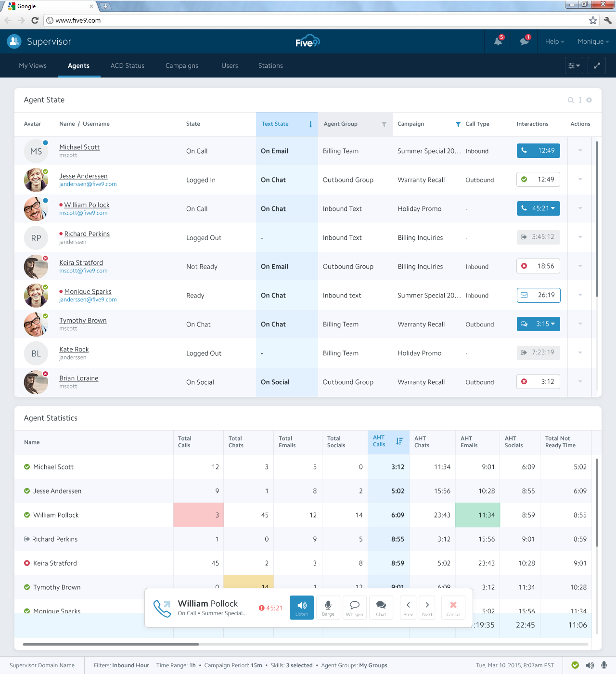The height and width of the screenshot is (674, 616).
Task: Open Jesse Anderssen's agent link
Action: 83,176
